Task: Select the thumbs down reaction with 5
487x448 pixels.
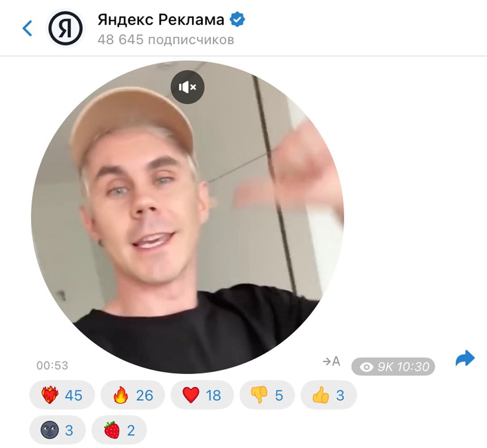Action: [267, 395]
